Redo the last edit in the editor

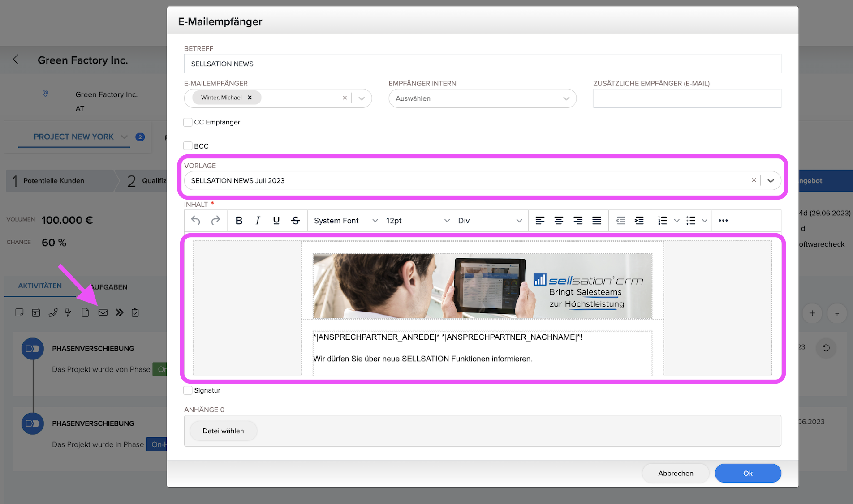click(x=215, y=220)
